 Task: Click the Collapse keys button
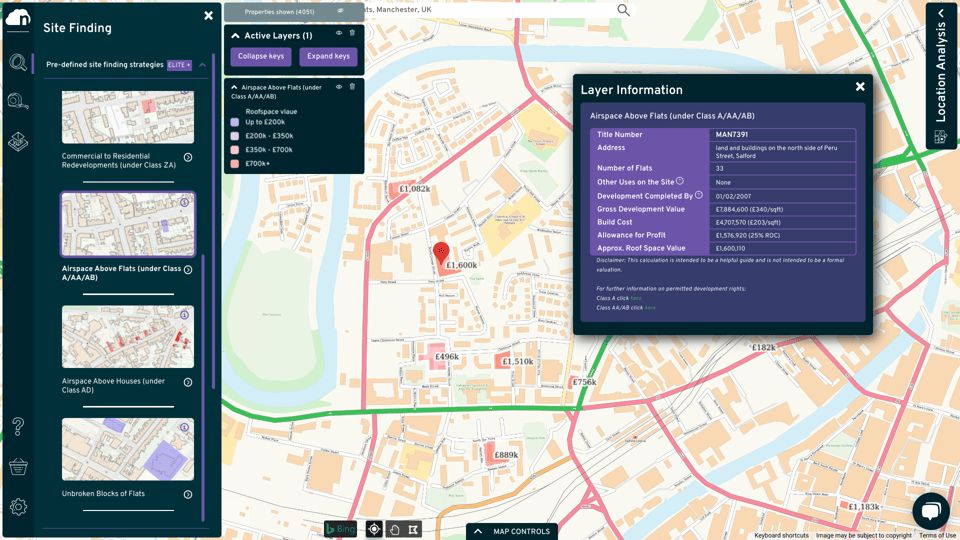[x=261, y=57]
